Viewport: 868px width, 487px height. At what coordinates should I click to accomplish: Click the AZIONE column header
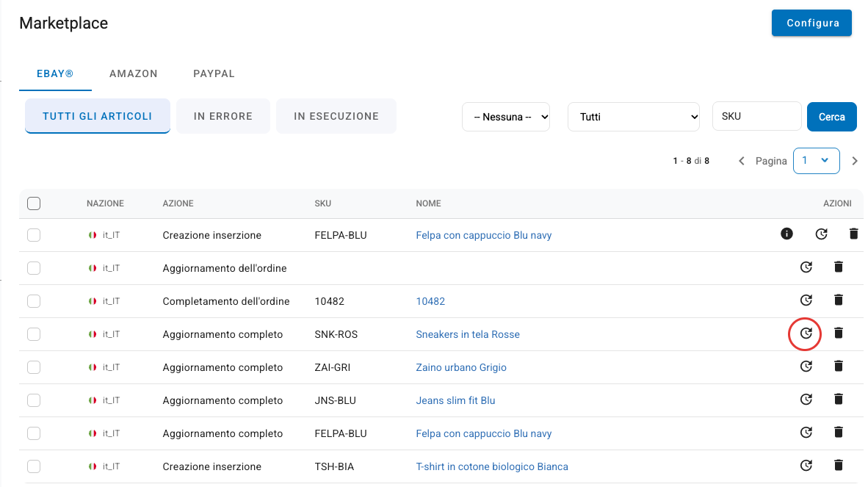point(178,203)
